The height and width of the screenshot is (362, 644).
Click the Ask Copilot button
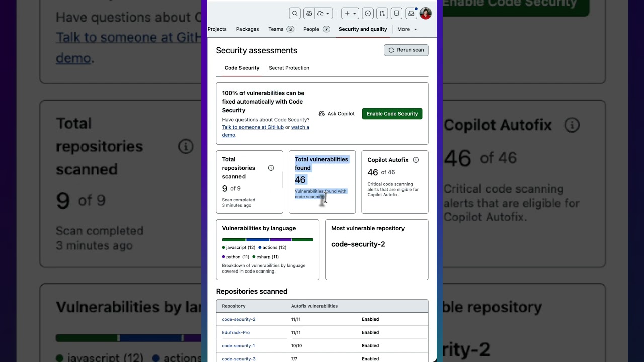(337, 114)
